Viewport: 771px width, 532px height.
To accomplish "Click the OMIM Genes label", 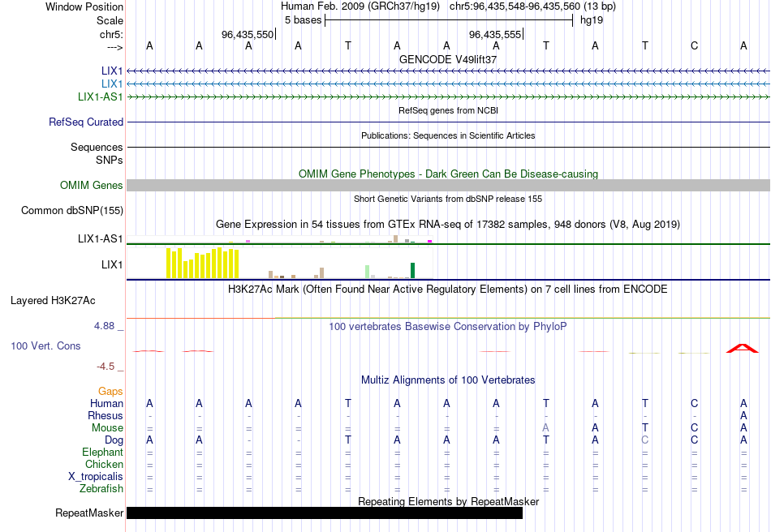I will tap(92, 185).
